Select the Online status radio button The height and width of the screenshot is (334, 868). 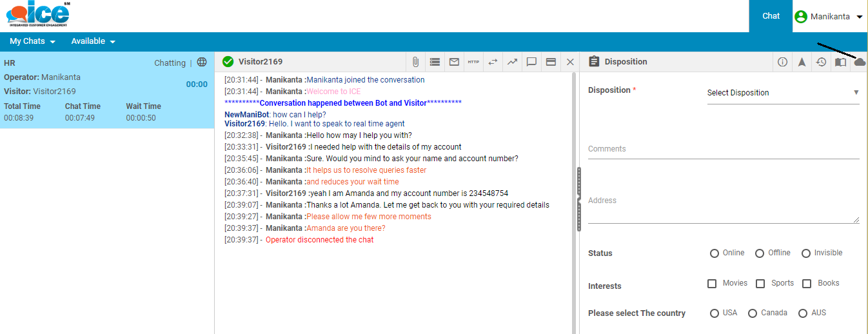pos(715,253)
